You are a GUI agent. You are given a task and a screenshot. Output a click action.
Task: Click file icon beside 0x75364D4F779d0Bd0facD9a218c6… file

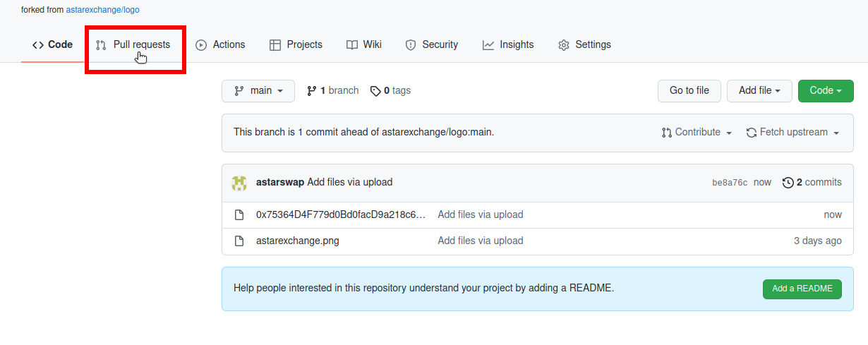coord(239,215)
